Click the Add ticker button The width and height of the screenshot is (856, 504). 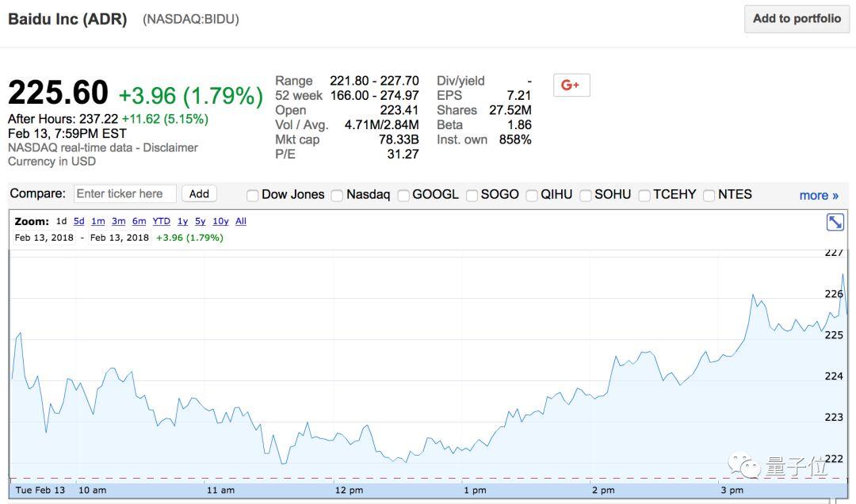tap(199, 194)
